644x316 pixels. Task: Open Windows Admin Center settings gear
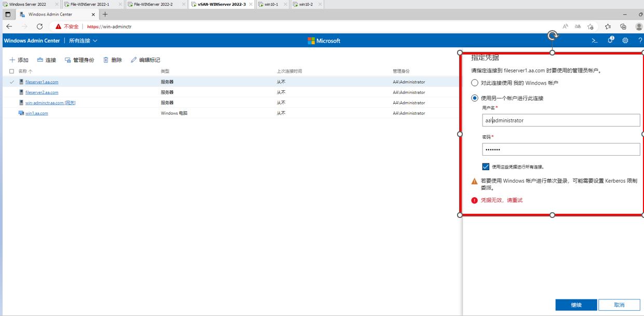point(625,40)
